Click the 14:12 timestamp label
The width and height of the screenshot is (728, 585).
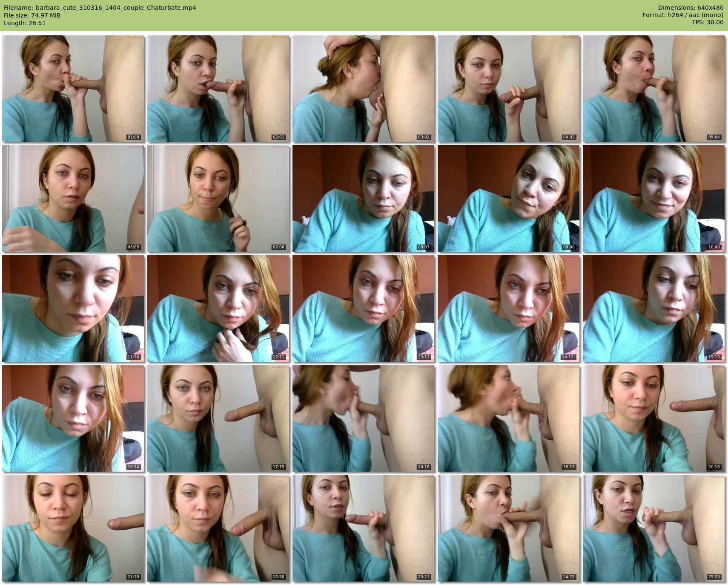pos(568,357)
